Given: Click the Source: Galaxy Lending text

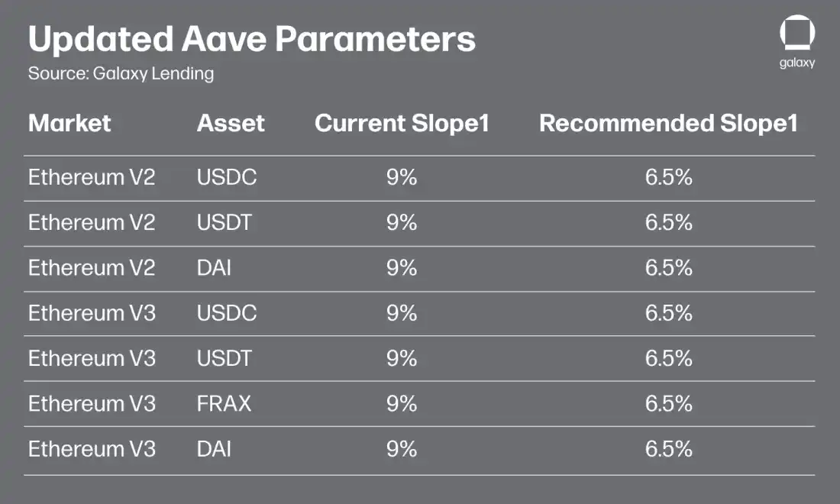Looking at the screenshot, I should point(121,74).
